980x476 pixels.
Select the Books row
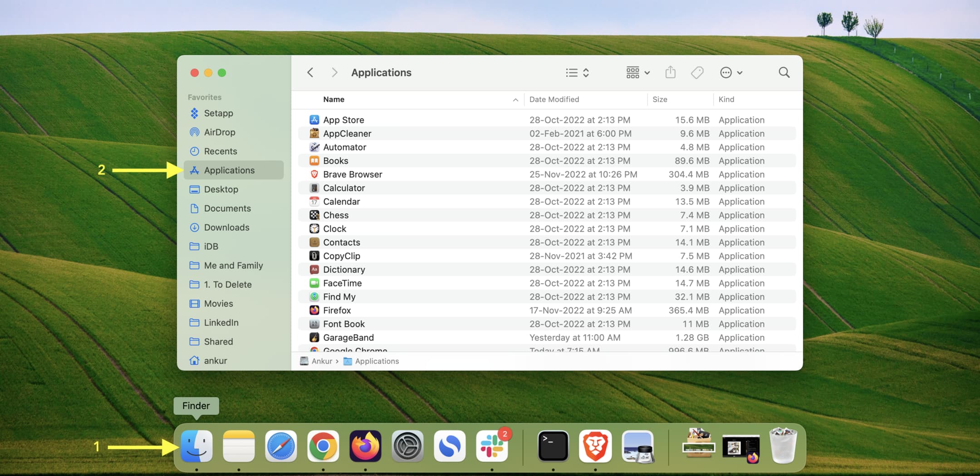pyautogui.click(x=547, y=160)
